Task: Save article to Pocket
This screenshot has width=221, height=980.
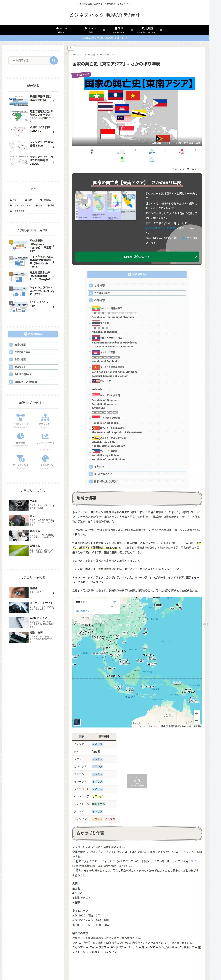Action: pos(182,151)
